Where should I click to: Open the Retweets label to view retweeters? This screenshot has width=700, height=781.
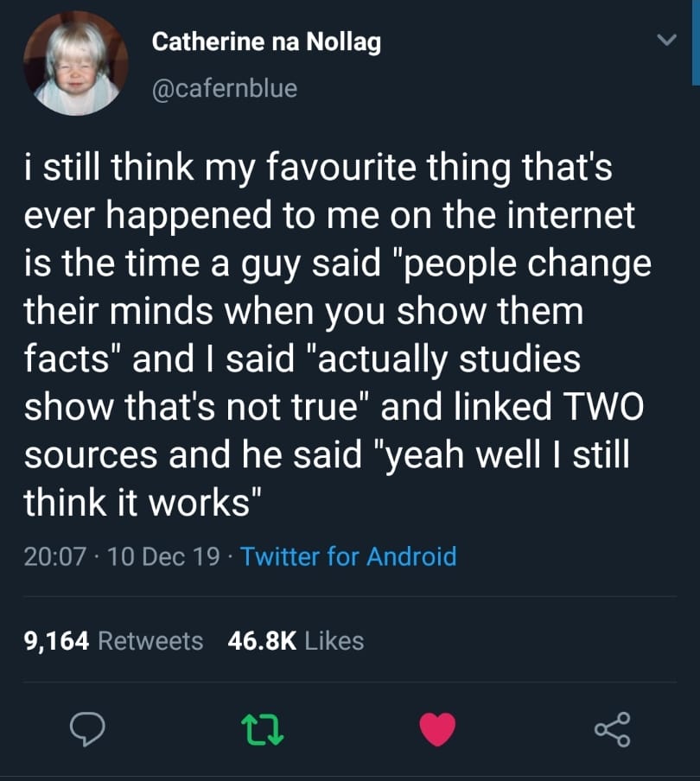[151, 641]
